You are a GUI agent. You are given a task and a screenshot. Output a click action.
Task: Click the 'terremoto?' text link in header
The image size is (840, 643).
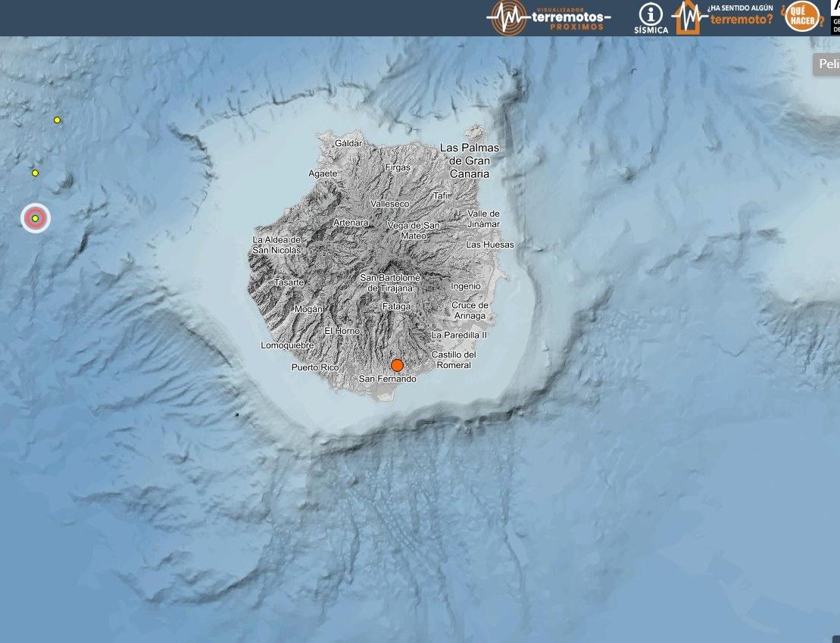point(742,20)
